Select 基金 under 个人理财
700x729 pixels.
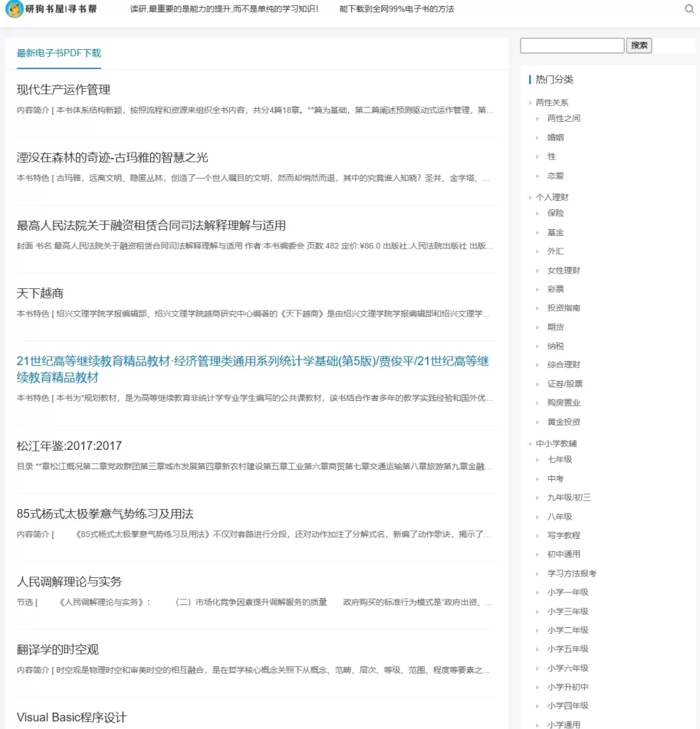tap(555, 232)
